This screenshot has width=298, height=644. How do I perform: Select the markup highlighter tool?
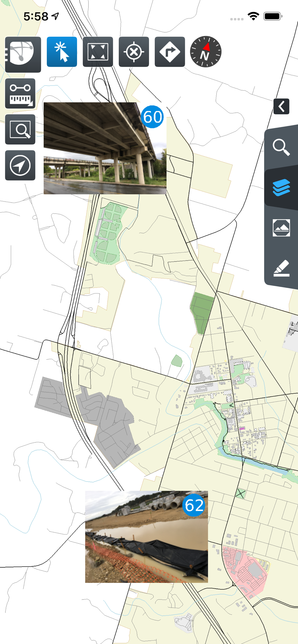pos(281,268)
